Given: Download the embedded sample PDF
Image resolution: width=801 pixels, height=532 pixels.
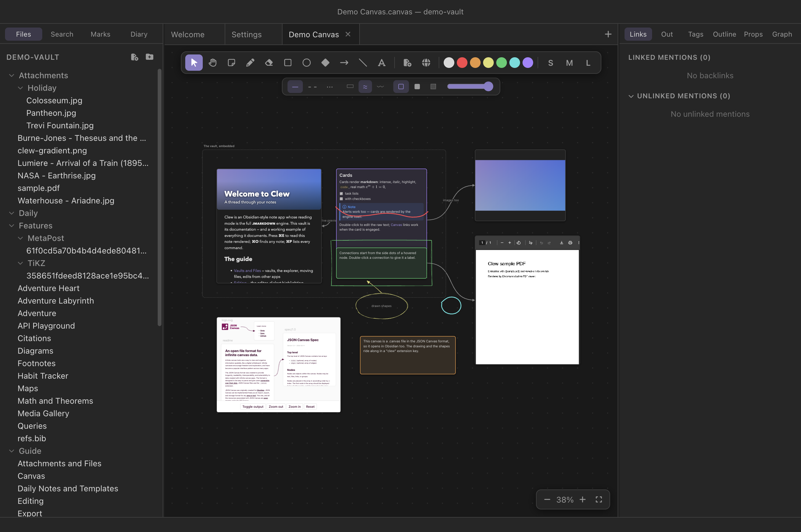Looking at the screenshot, I should pyautogui.click(x=561, y=243).
